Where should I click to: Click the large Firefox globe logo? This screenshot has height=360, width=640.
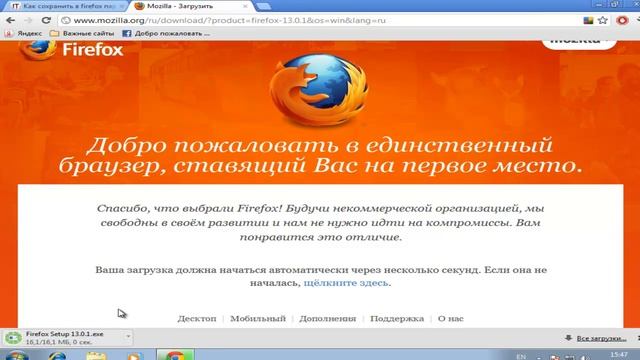tap(319, 90)
